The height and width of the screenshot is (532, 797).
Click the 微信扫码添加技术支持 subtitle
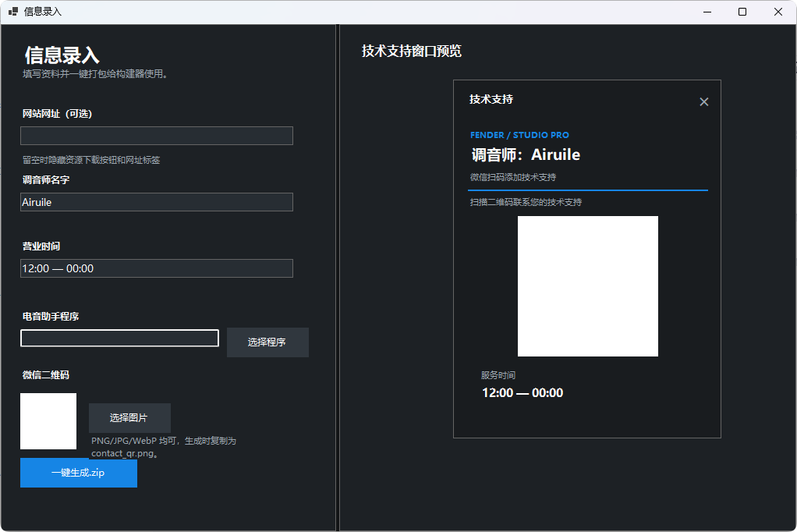[513, 177]
